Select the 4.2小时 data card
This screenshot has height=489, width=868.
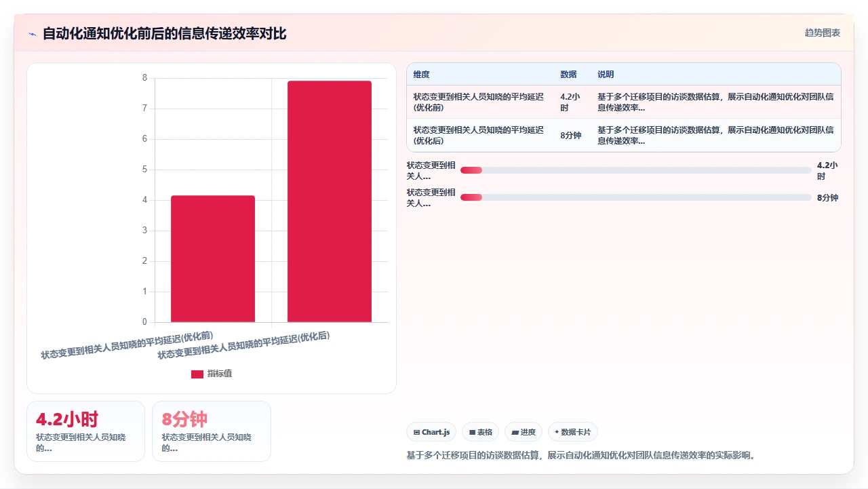pyautogui.click(x=85, y=431)
